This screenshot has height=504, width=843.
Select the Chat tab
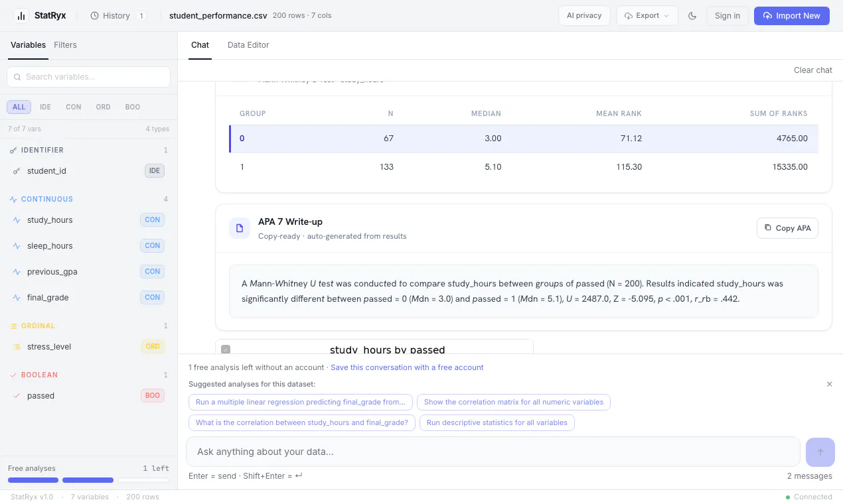tap(200, 45)
